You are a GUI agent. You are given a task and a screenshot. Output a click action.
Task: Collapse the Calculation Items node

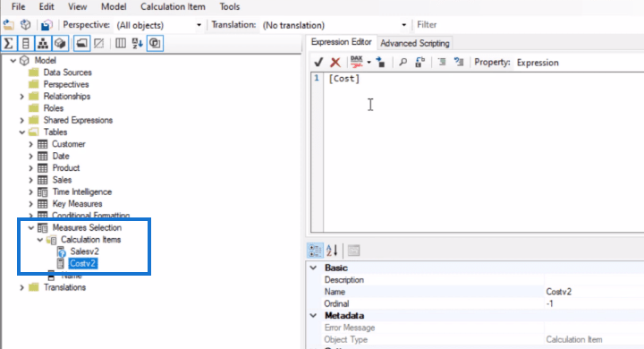coord(40,240)
